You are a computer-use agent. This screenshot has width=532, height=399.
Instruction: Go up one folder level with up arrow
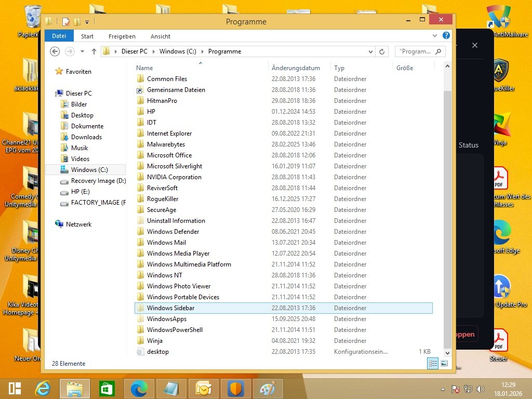94,51
